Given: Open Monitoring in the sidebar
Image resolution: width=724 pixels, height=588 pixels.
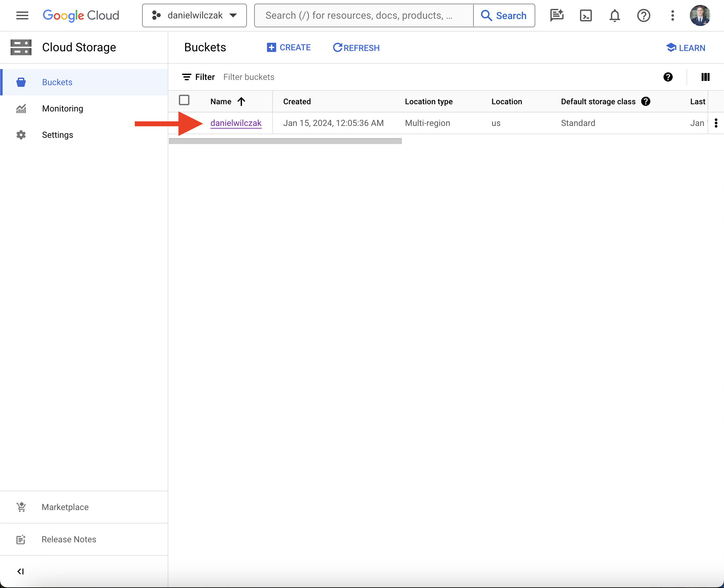Looking at the screenshot, I should click(84, 109).
